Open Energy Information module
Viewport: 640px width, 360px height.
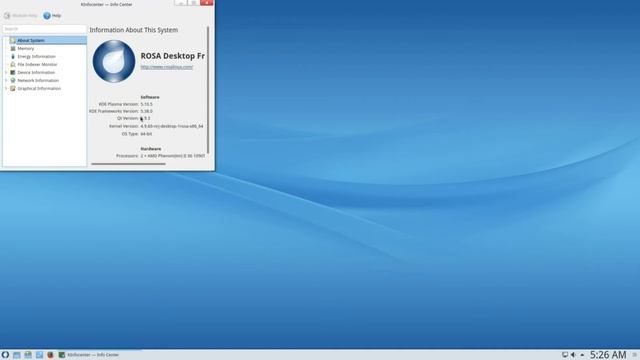[36, 56]
